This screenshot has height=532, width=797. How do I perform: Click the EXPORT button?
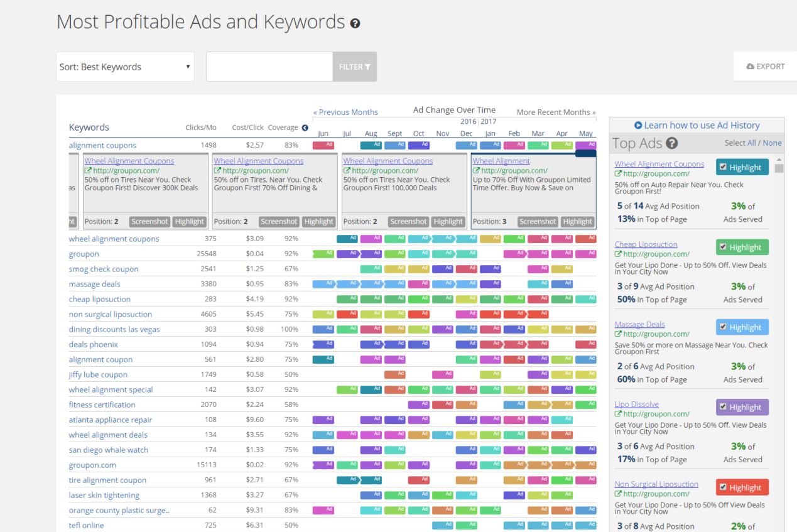(x=765, y=67)
